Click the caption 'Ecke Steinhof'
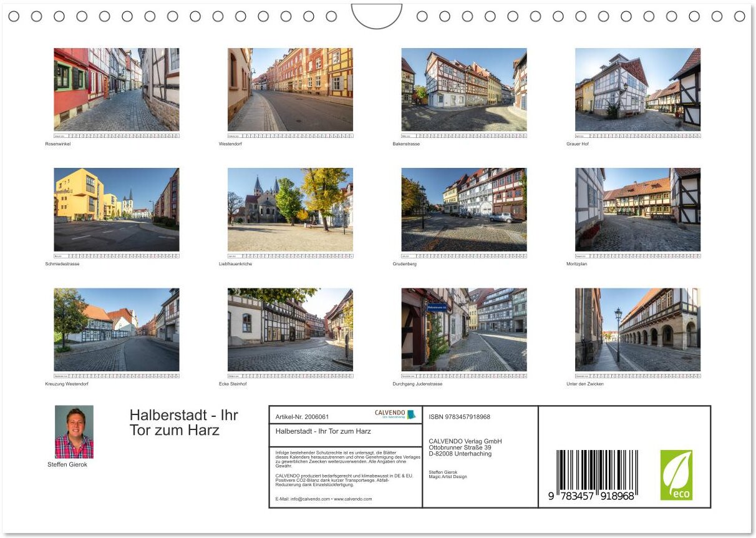 233,384
